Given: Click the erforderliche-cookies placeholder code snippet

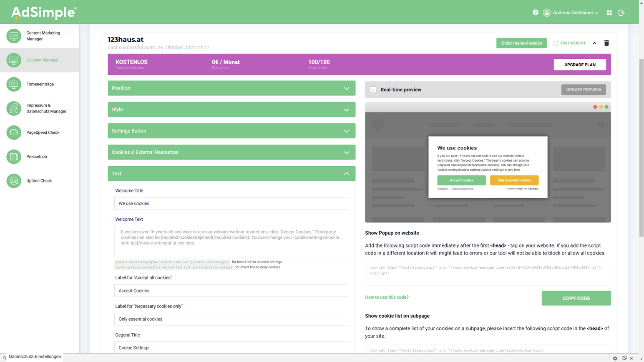Looking at the screenshot, I should pos(174,267).
